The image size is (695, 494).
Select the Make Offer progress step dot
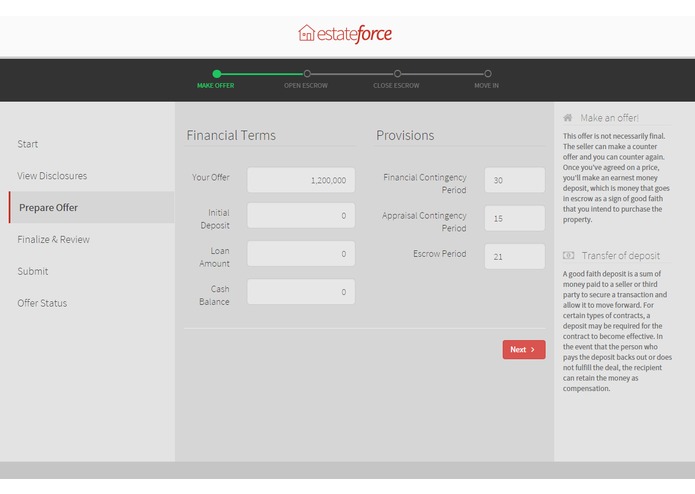click(217, 74)
